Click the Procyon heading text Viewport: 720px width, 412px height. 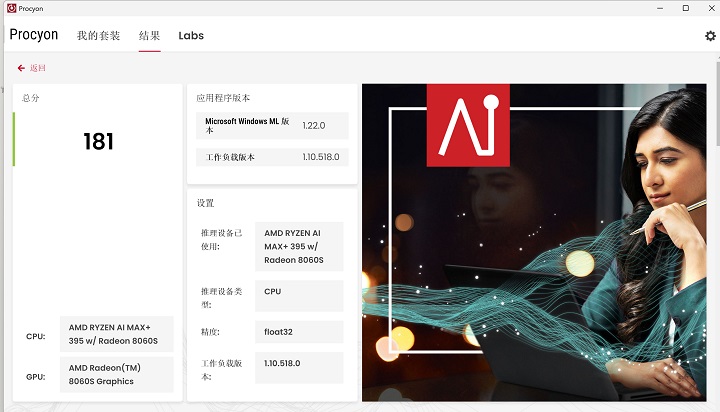[34, 34]
